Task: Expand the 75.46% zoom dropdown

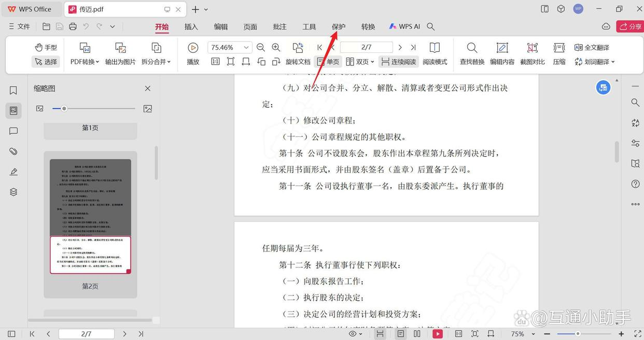Action: point(246,47)
